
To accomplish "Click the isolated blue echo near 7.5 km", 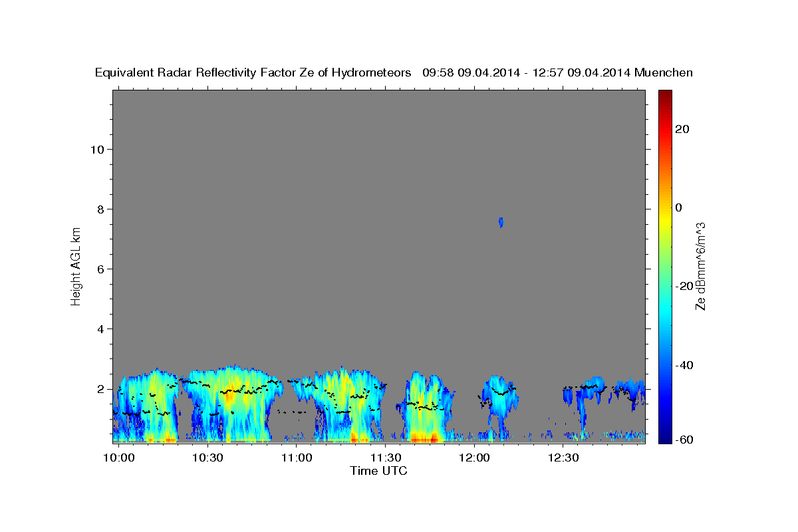I will click(501, 222).
